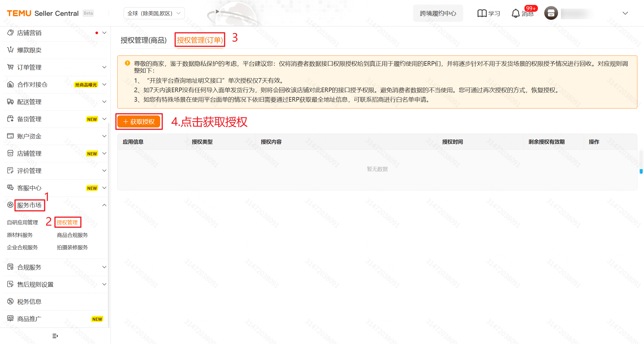Viewport: 644px width, 344px height.
Task: Click the 订单管理 cart icon
Action: (10, 67)
